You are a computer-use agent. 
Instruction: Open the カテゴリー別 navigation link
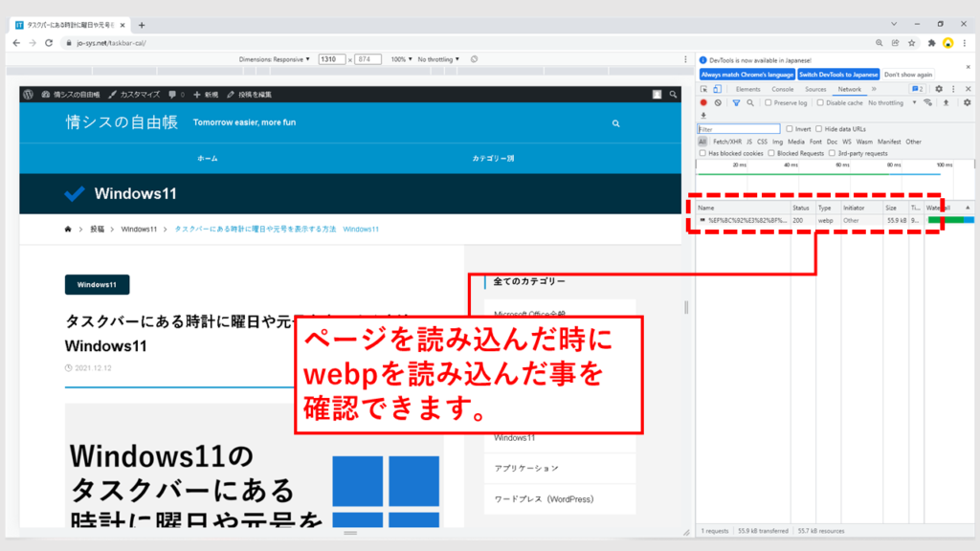pyautogui.click(x=493, y=159)
